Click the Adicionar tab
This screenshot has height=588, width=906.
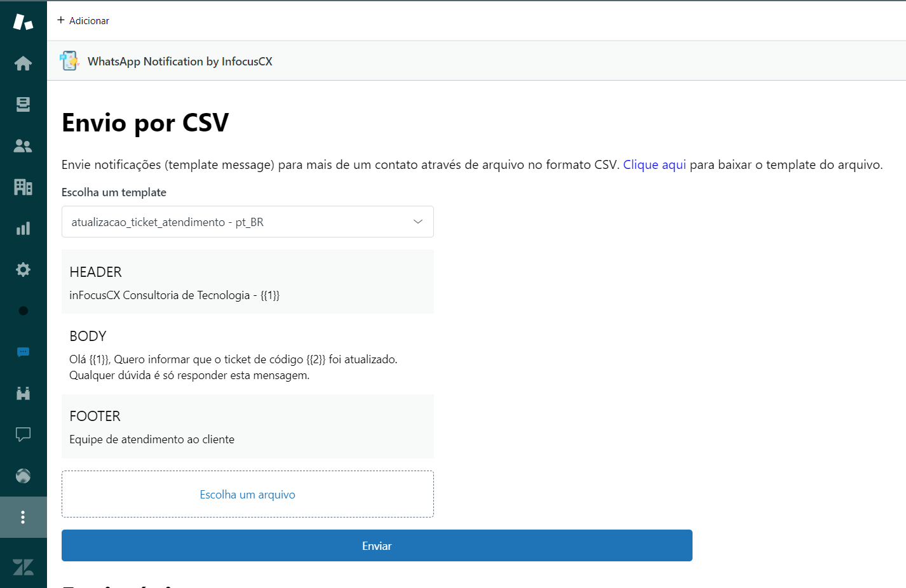pos(83,20)
